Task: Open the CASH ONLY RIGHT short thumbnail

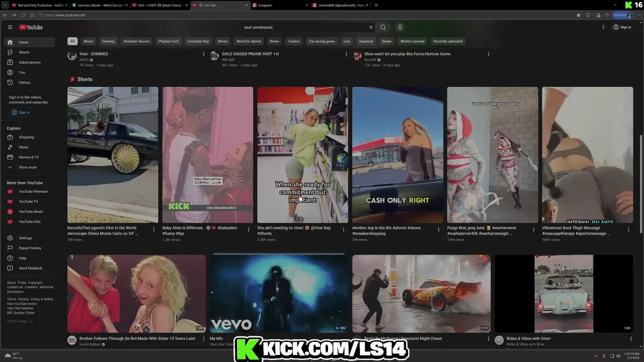Action: 397,155
